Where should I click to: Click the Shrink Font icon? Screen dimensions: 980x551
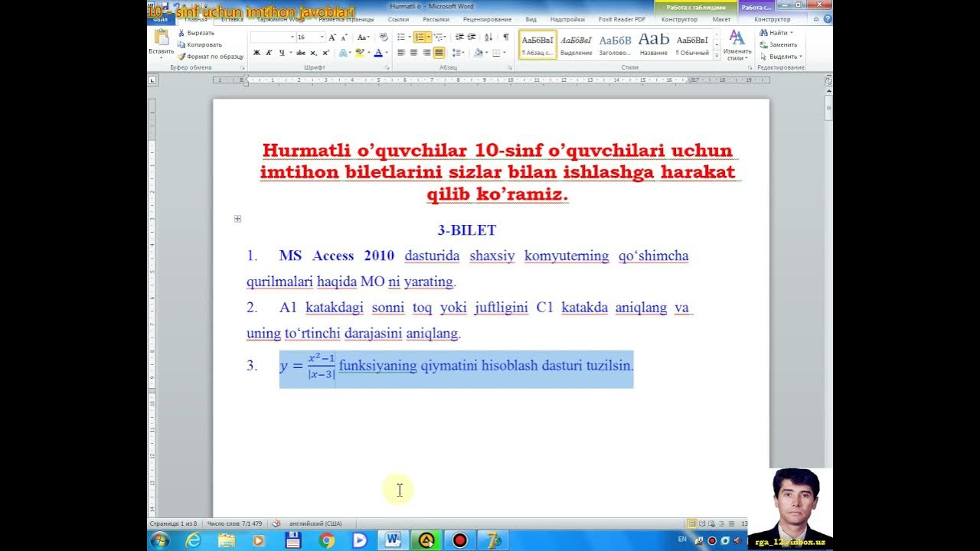pyautogui.click(x=344, y=37)
